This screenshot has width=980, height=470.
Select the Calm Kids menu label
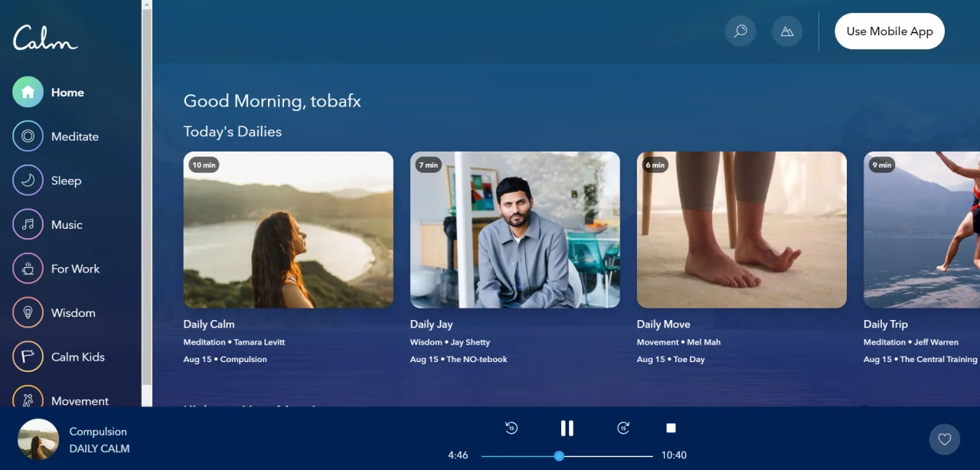(78, 357)
